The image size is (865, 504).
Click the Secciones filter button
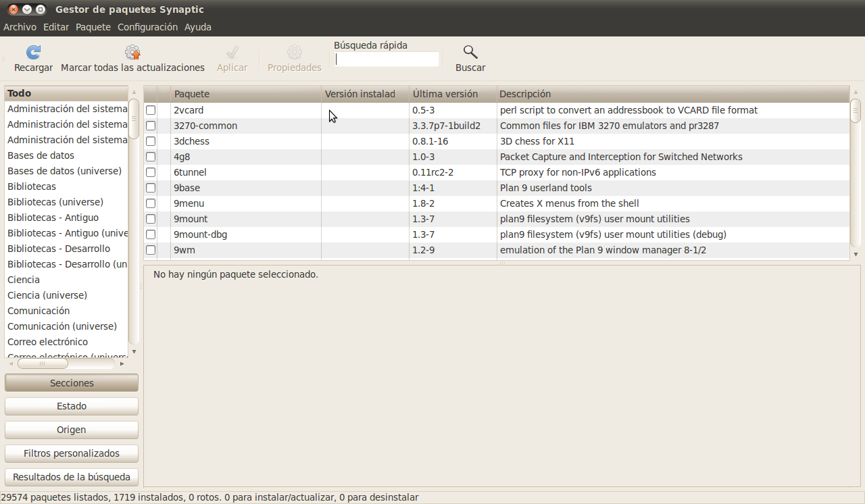tap(72, 383)
